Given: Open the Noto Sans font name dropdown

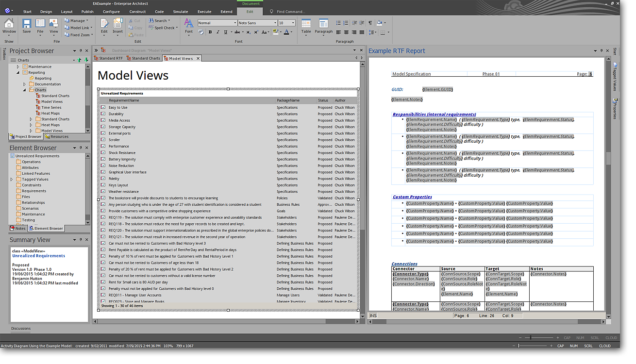Looking at the screenshot, I should [274, 23].
